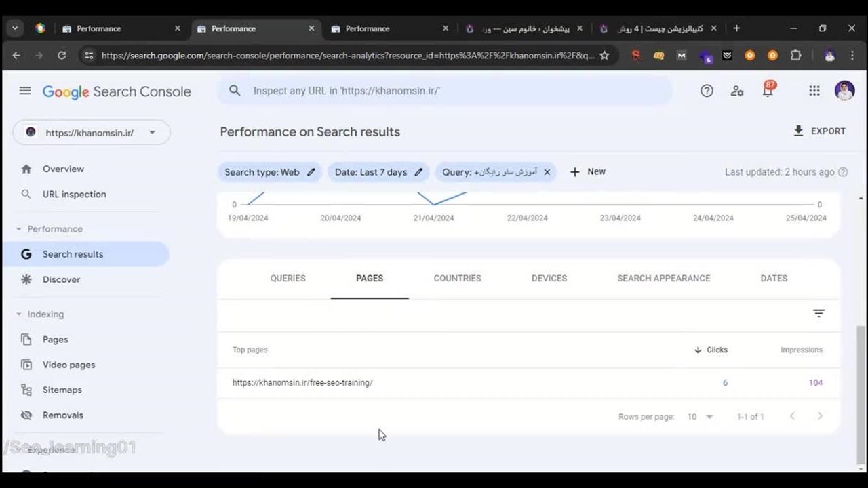Click the table filter rows icon

(818, 313)
